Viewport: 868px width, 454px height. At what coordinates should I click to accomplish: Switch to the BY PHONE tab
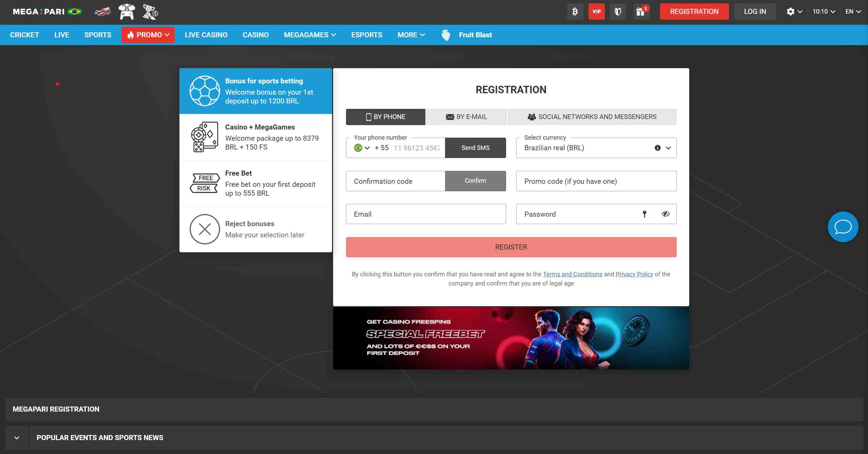click(386, 117)
